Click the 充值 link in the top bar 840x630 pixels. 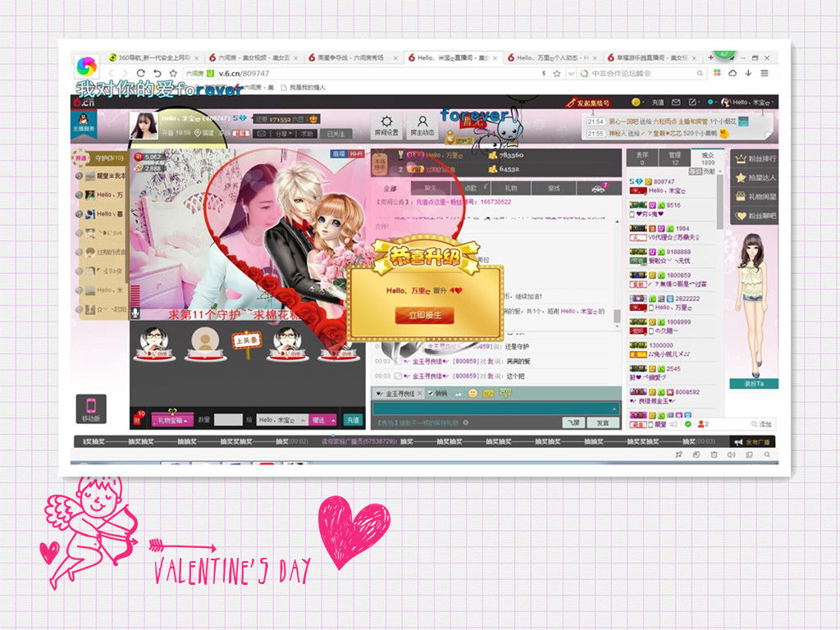tap(657, 103)
